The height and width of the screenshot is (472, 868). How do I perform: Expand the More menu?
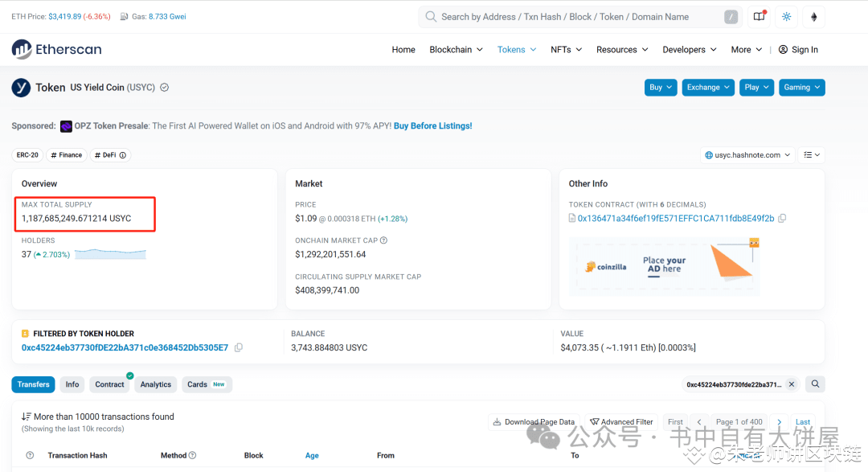[746, 50]
